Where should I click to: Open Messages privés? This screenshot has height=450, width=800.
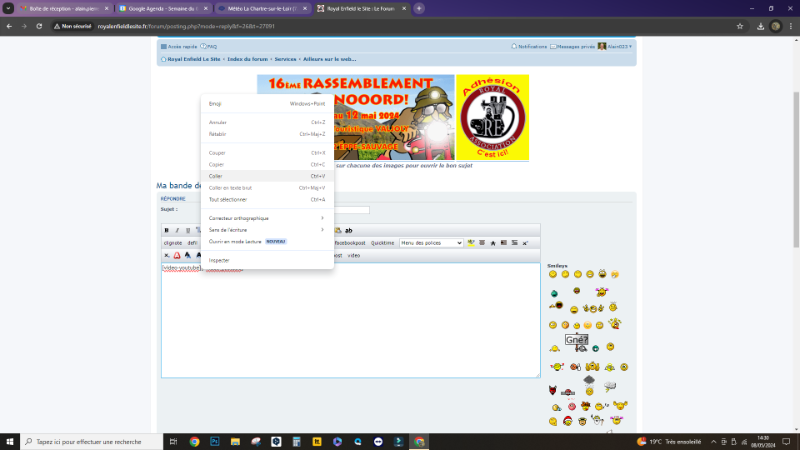[572, 46]
